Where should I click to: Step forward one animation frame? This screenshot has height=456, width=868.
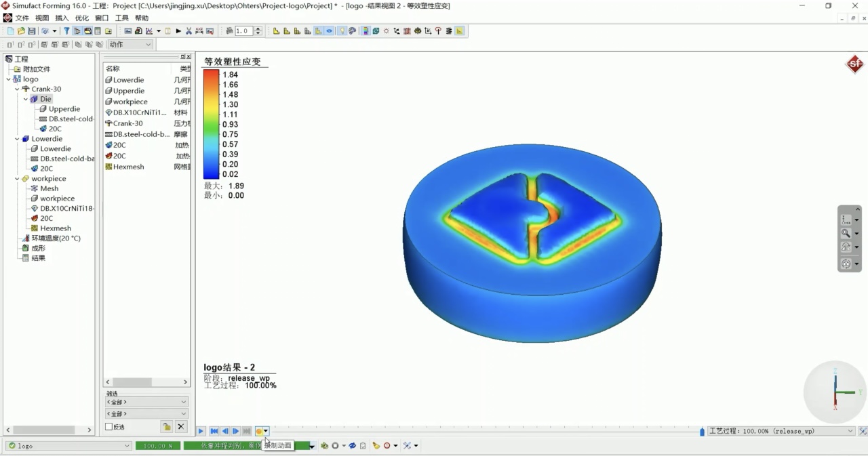tap(236, 431)
